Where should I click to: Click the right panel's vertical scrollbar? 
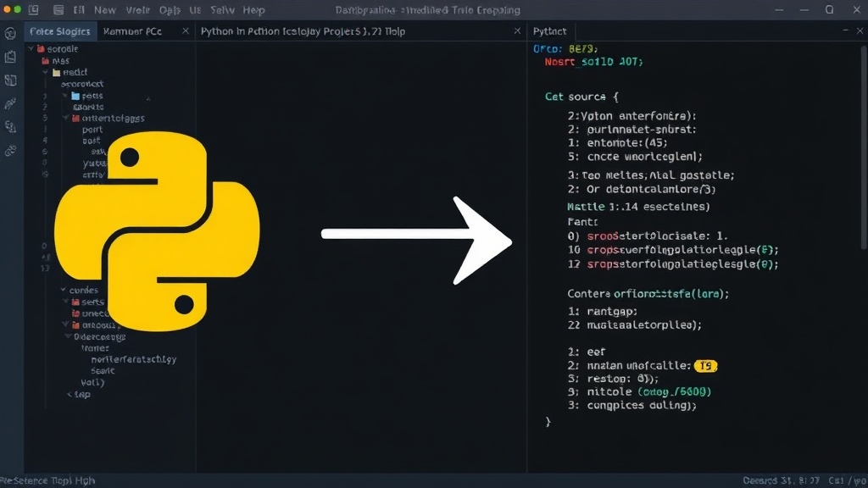864,147
